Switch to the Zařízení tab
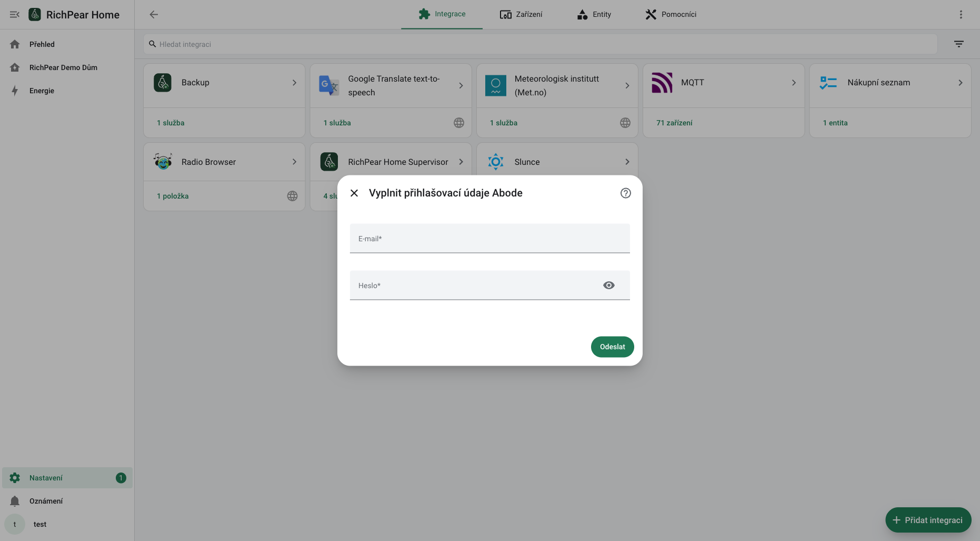Screen dimensions: 980x541 click(x=521, y=15)
